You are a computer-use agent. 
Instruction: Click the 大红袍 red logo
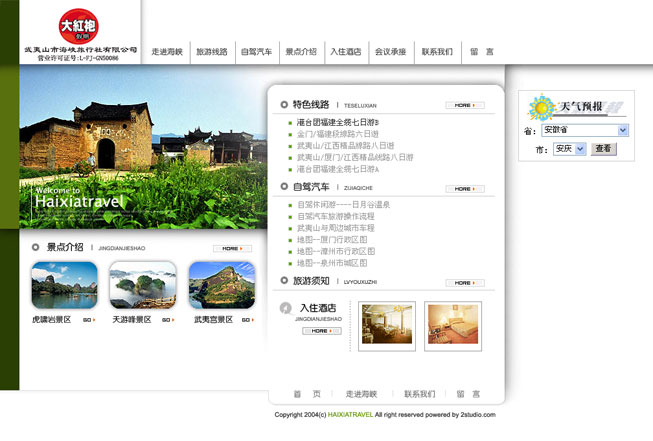79,24
